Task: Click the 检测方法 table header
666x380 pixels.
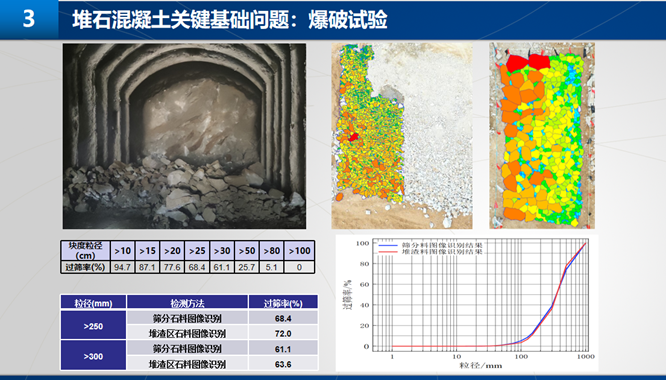Action: (x=187, y=303)
